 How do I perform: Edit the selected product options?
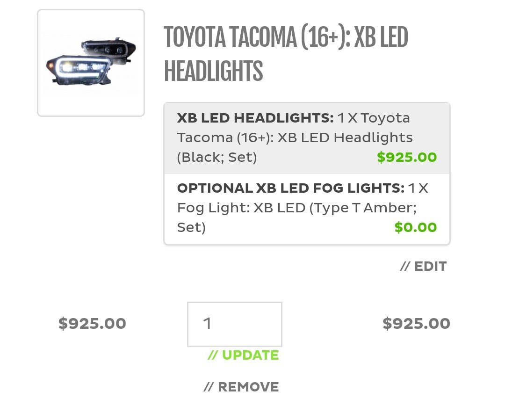(x=423, y=267)
